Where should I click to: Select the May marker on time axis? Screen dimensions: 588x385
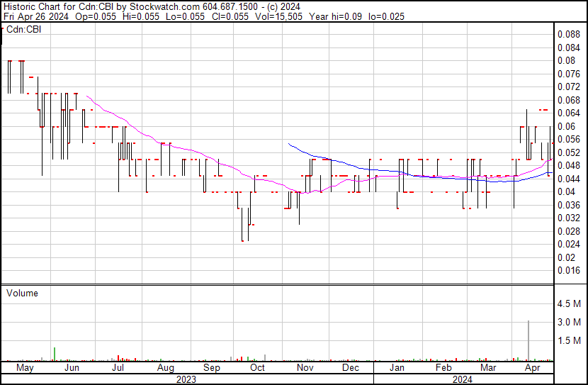tap(25, 369)
